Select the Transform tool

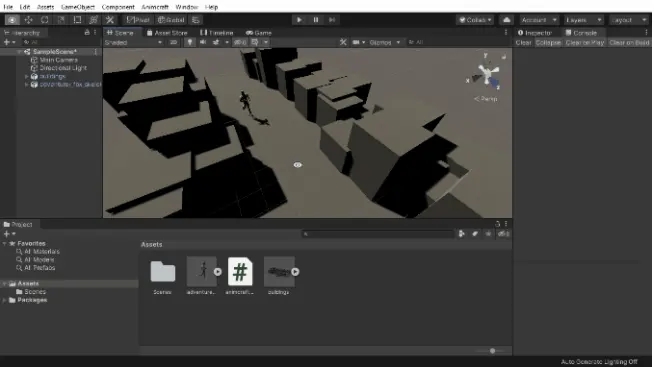(x=93, y=20)
